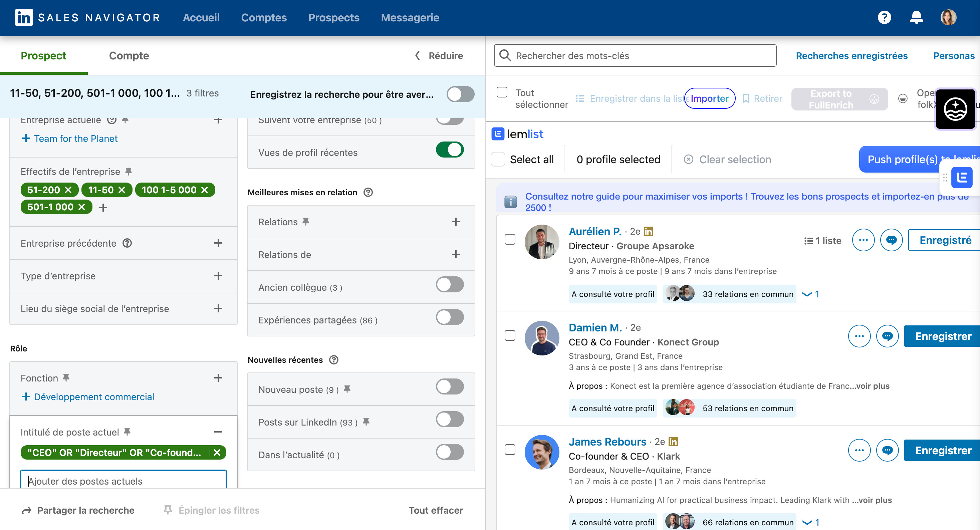Viewport: 980px width, 530px height.
Task: Disable Vues de profil récentes toggle
Action: [x=450, y=150]
